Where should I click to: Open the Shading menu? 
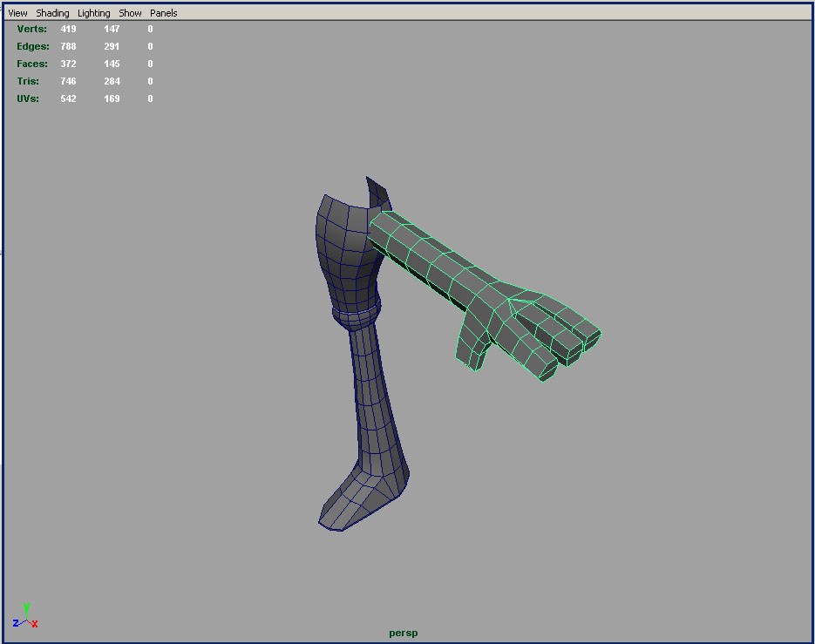[x=52, y=13]
